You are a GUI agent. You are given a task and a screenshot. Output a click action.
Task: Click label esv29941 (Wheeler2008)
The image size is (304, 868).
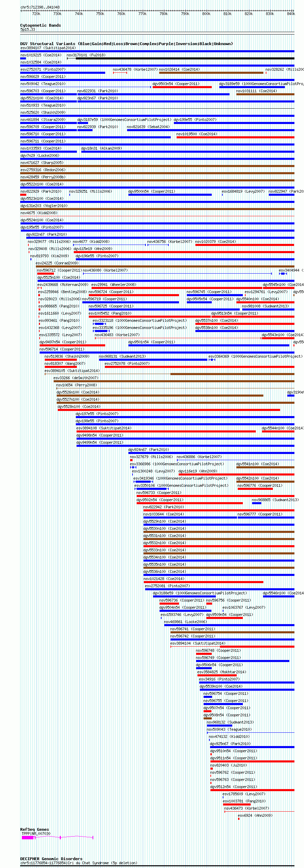point(114,285)
